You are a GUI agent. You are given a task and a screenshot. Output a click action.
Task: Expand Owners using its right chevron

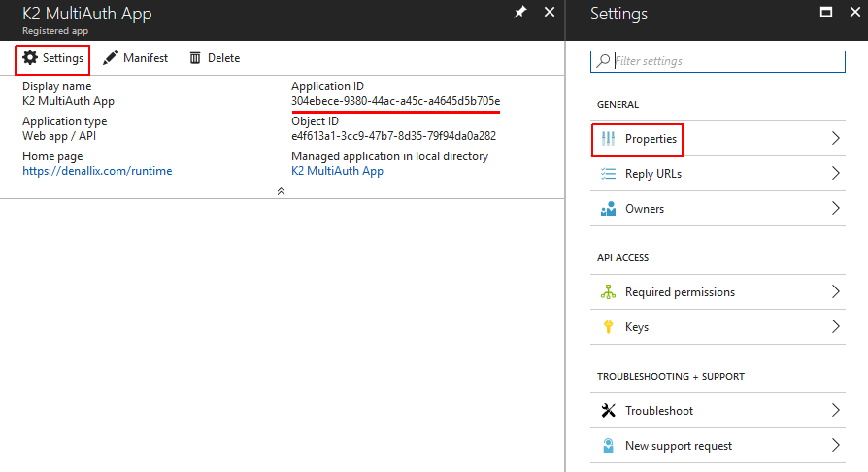835,209
